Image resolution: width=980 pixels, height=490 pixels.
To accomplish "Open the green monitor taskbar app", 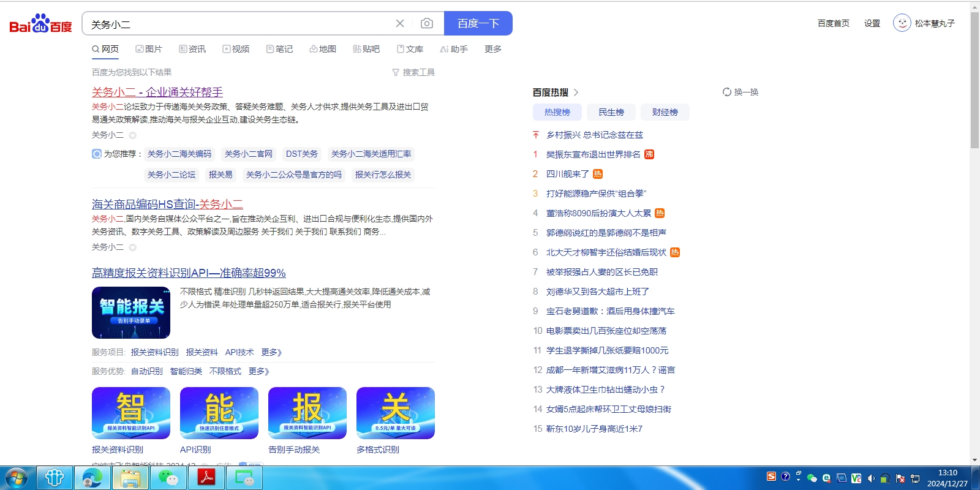I will tap(244, 478).
